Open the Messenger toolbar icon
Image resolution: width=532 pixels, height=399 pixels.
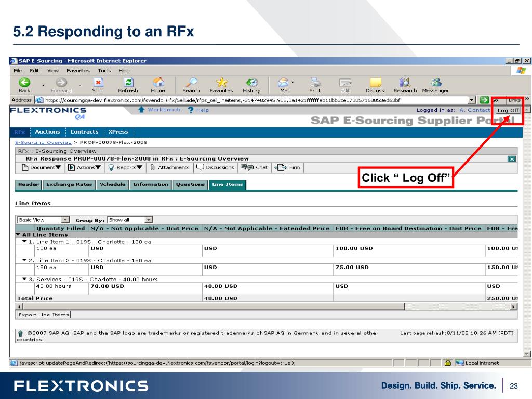[435, 85]
